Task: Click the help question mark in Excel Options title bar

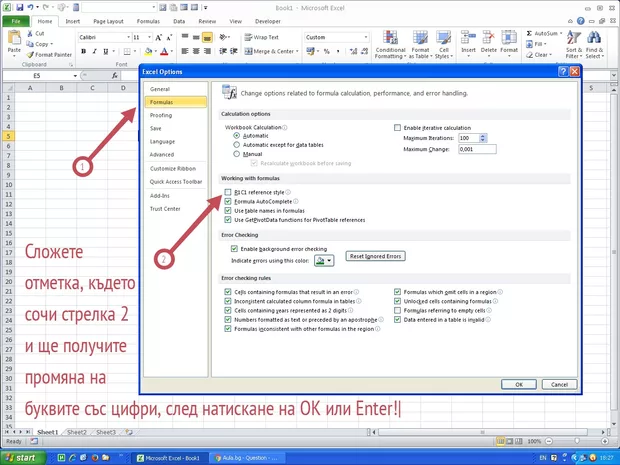Action: click(563, 72)
